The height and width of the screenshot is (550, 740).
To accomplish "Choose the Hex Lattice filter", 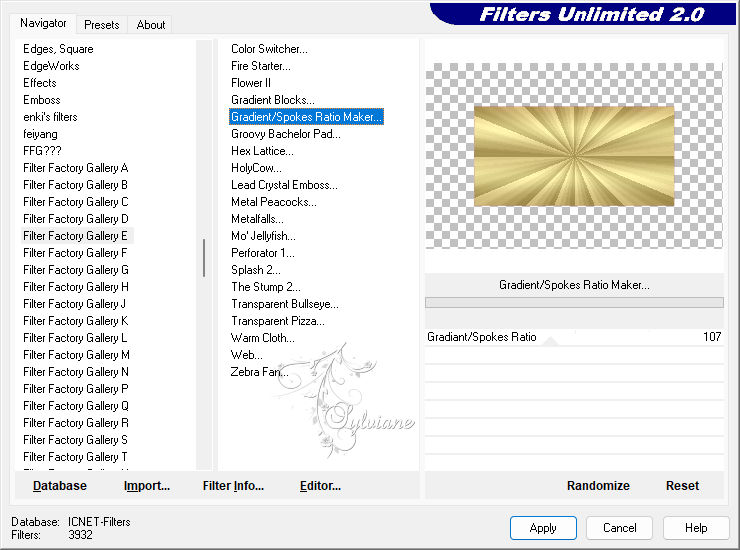I will (x=262, y=151).
